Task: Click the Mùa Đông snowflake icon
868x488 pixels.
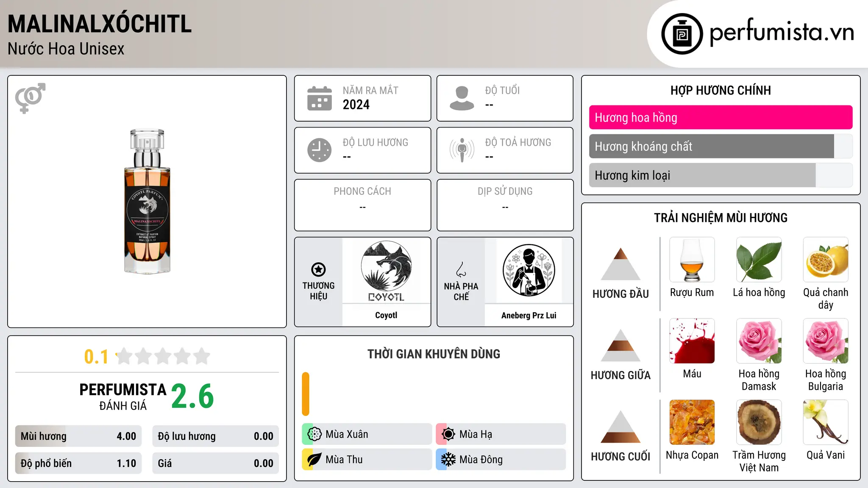Action: 448,460
